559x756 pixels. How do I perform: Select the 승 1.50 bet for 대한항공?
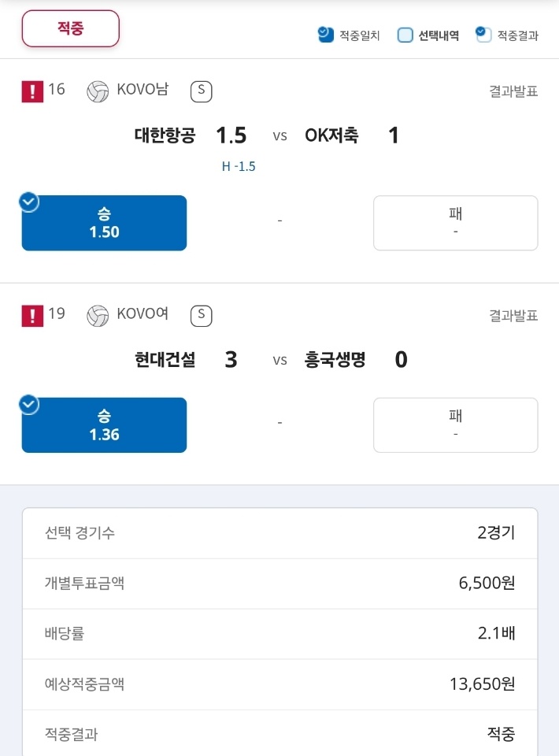pyautogui.click(x=104, y=223)
